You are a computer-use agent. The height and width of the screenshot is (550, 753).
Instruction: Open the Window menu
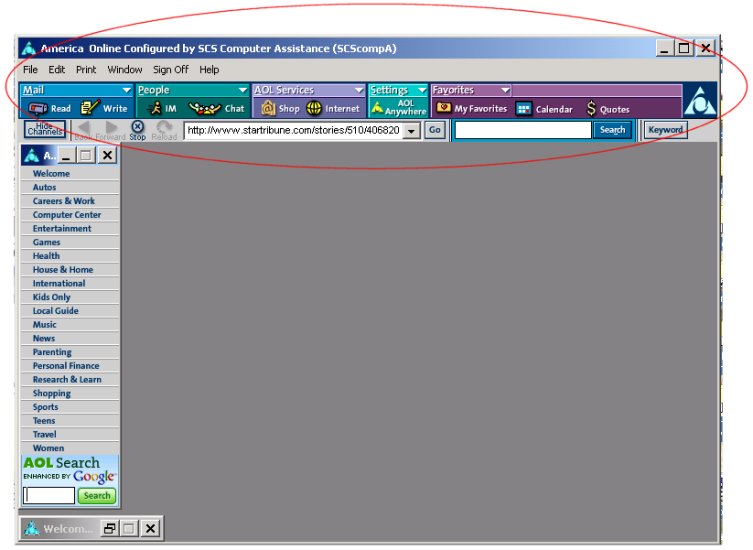pos(125,70)
